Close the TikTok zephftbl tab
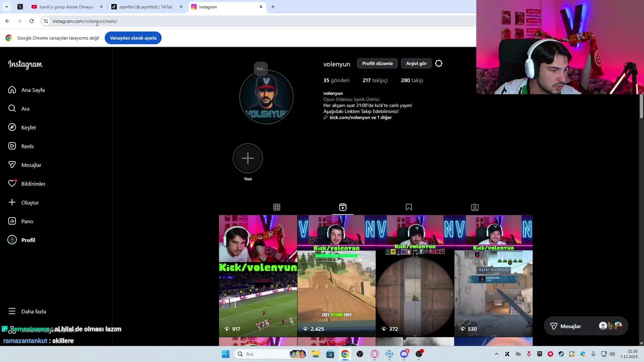This screenshot has width=644, height=362. pyautogui.click(x=181, y=7)
